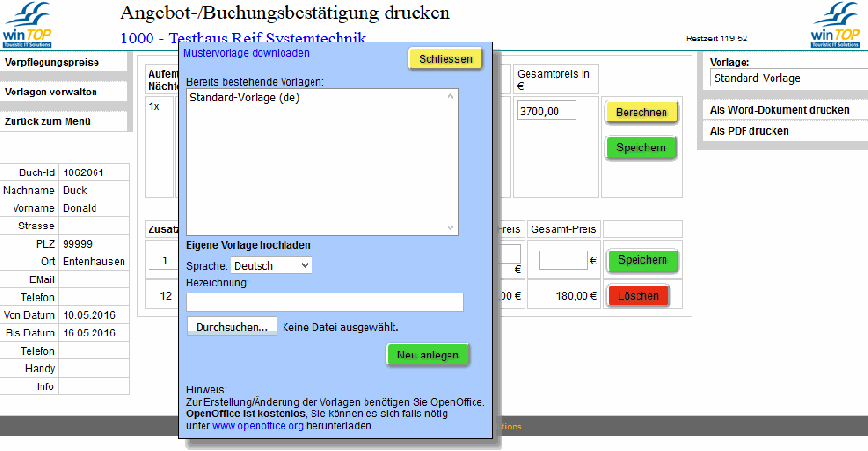The image size is (868, 451).
Task: Click the Gesamtpreis in € column header
Action: click(x=554, y=79)
